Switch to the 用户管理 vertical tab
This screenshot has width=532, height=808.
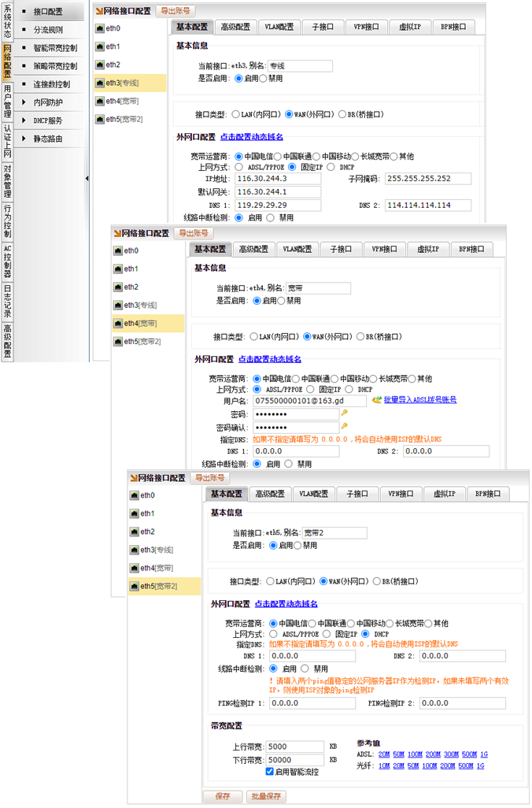(x=7, y=100)
